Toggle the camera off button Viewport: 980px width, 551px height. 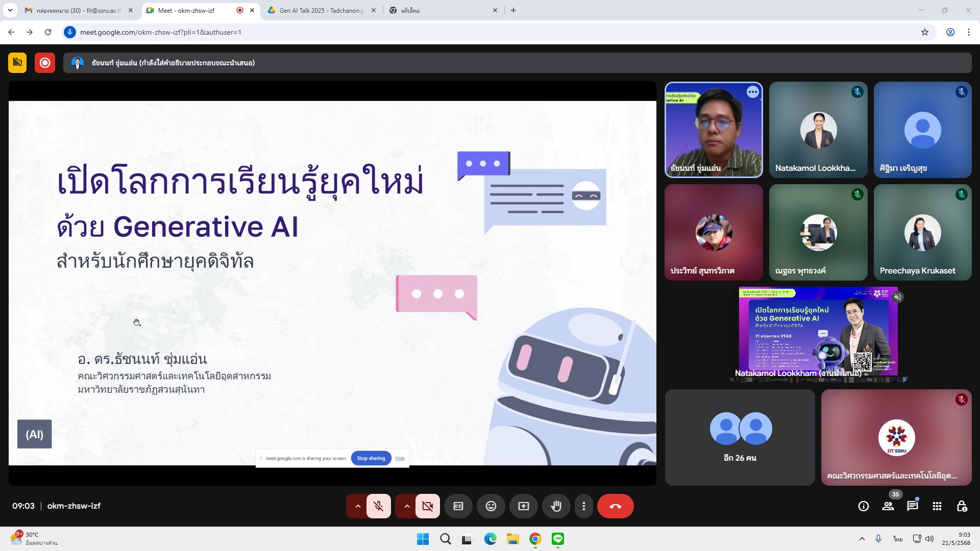point(427,506)
